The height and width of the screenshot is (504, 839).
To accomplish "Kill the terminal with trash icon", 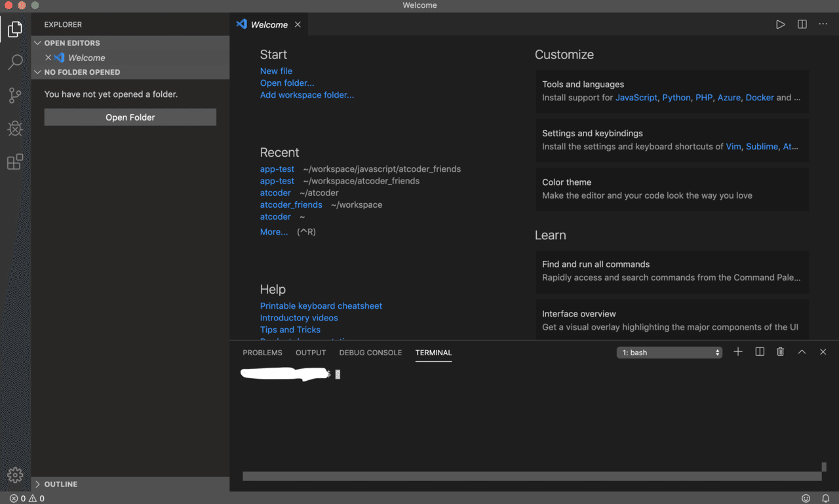I will tap(780, 352).
